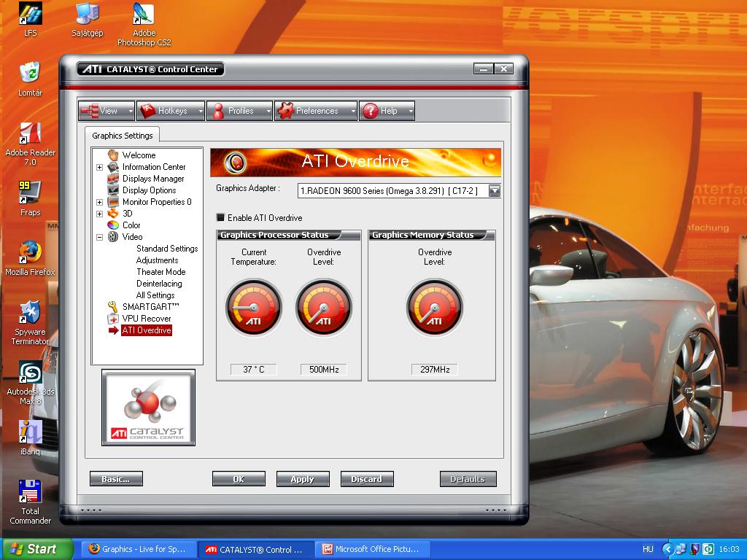This screenshot has height=560, width=747.
Task: Click the memory Overdrive Level gauge
Action: coord(435,307)
